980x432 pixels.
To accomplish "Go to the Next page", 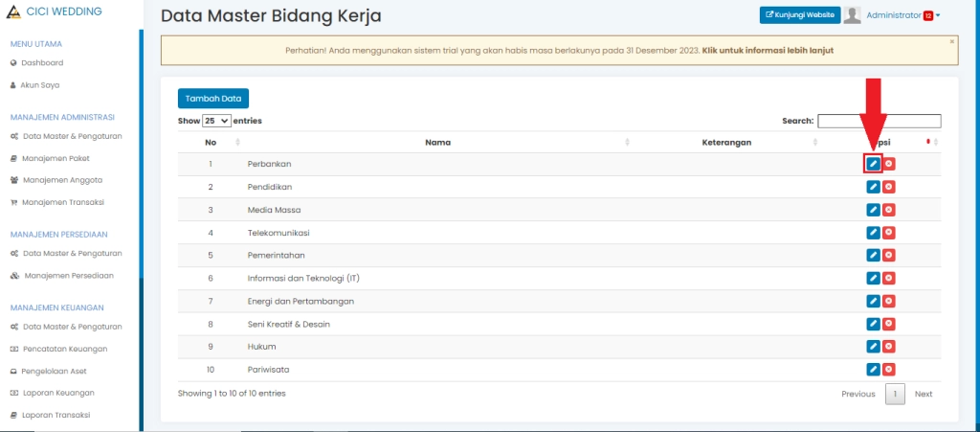I will coord(924,394).
